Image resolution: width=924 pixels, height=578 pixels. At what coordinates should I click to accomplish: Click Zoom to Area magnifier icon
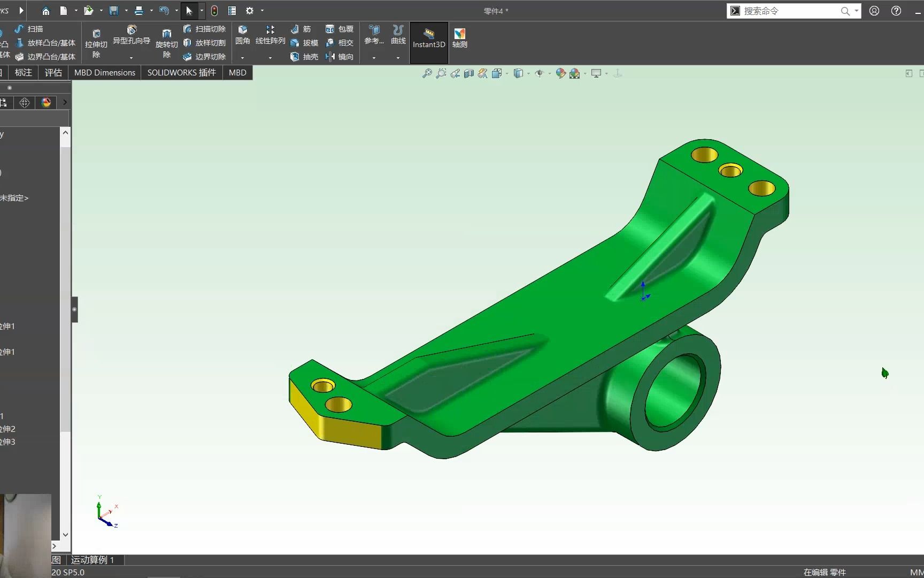click(441, 73)
